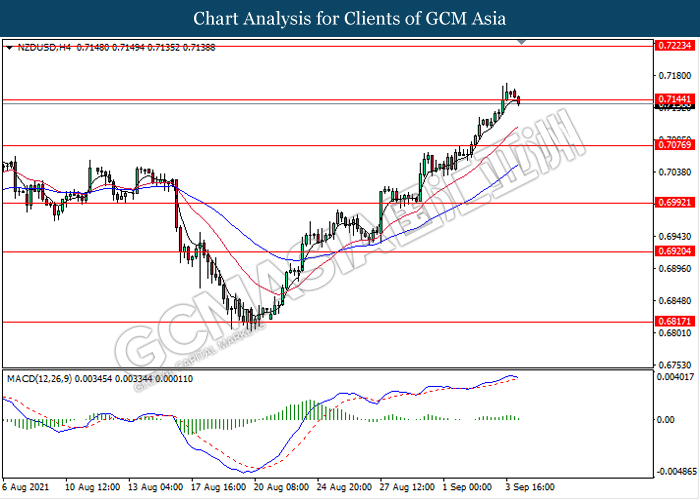Click the 1 Sep 00:00 time label

click(467, 487)
